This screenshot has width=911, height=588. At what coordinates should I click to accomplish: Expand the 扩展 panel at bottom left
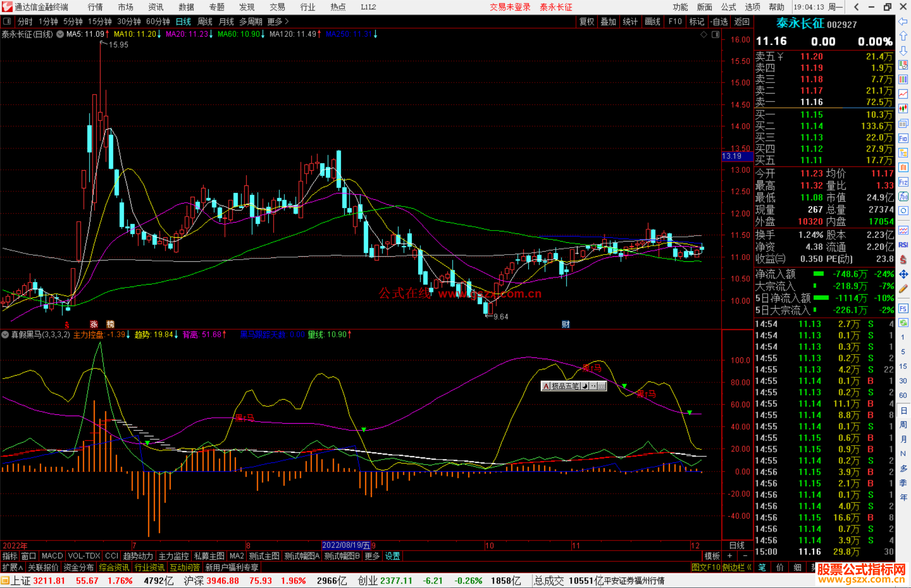(x=13, y=567)
